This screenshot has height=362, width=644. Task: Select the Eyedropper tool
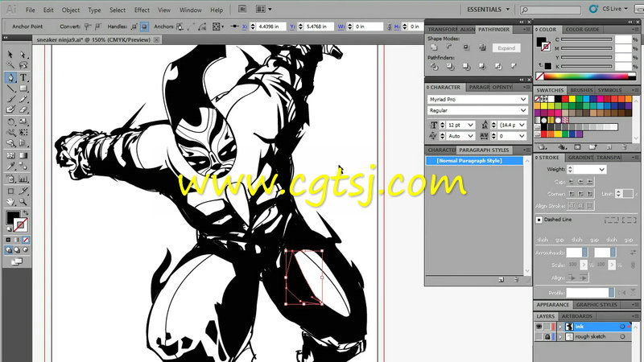click(x=10, y=167)
